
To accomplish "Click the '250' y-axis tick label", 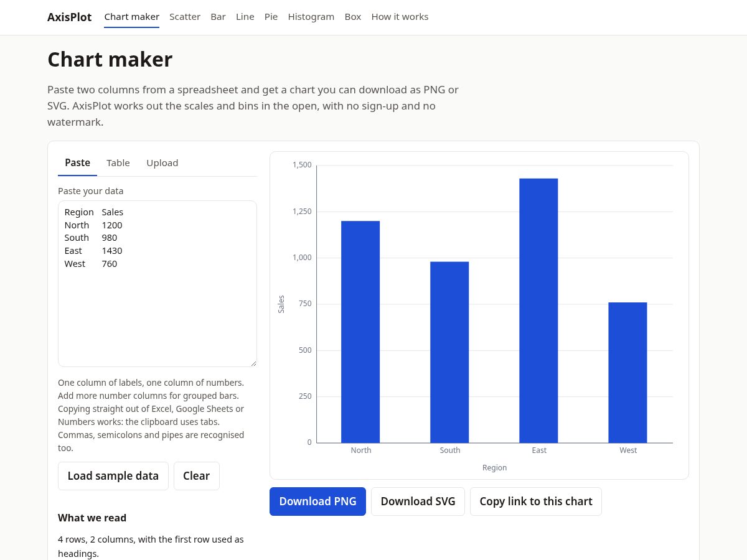I will [x=305, y=396].
